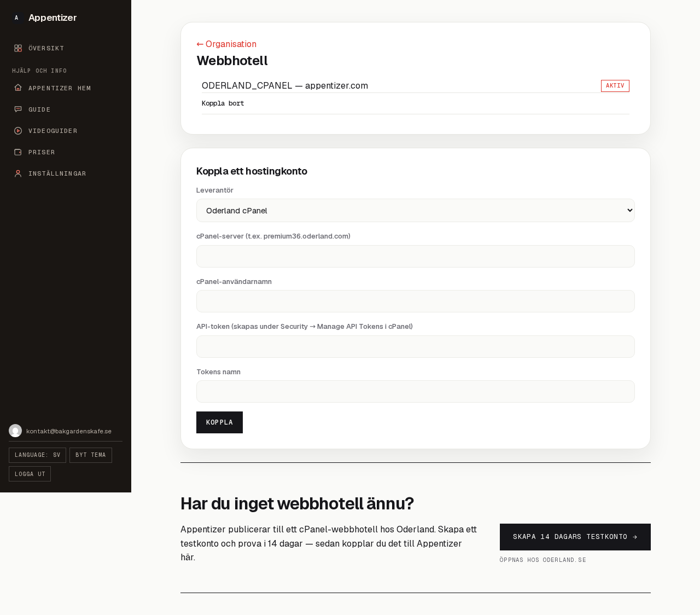Click the Byt tema button
The width and height of the screenshot is (700, 615).
tap(91, 455)
